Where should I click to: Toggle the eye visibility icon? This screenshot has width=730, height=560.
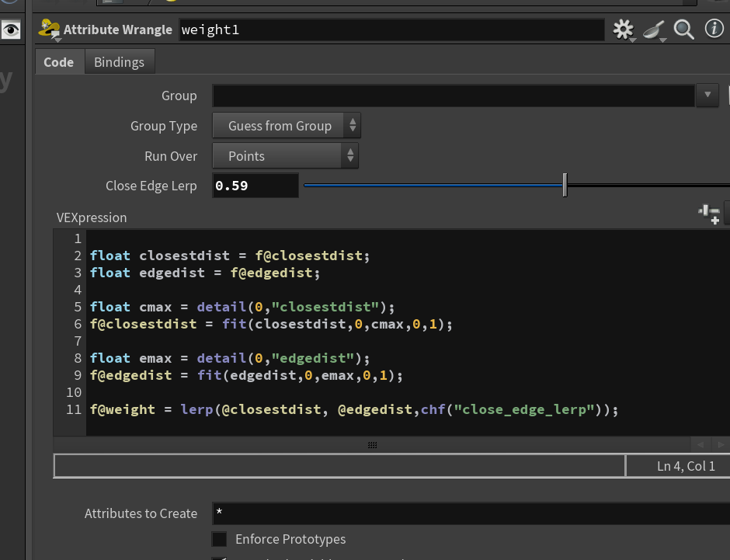(11, 30)
